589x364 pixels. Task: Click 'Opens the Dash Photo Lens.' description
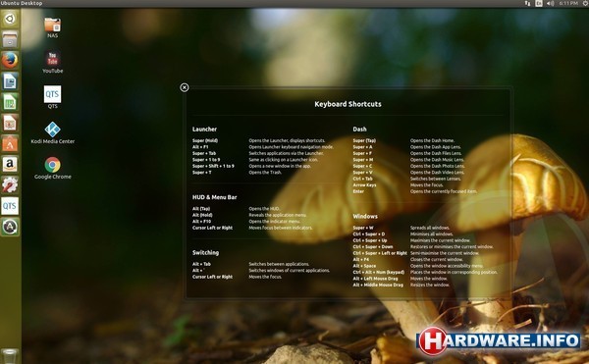coord(437,166)
